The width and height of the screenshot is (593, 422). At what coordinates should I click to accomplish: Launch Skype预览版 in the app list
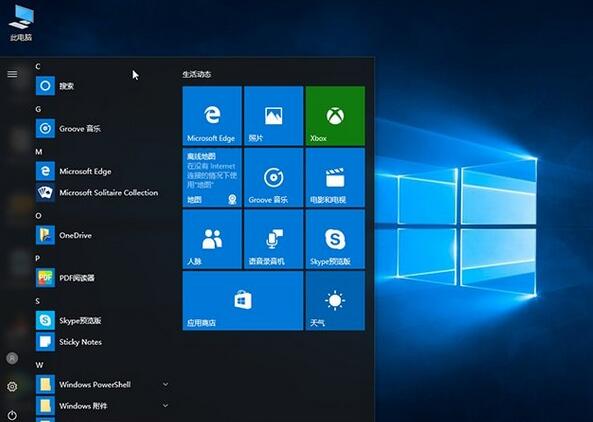coord(102,321)
